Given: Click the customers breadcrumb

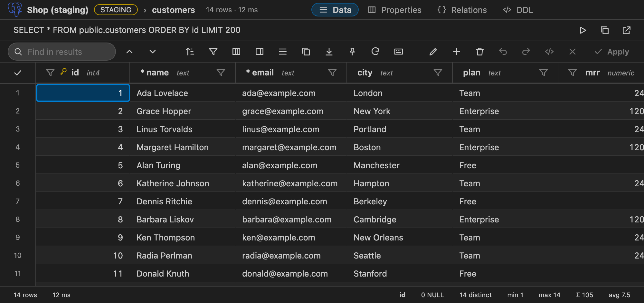Looking at the screenshot, I should pyautogui.click(x=173, y=10).
